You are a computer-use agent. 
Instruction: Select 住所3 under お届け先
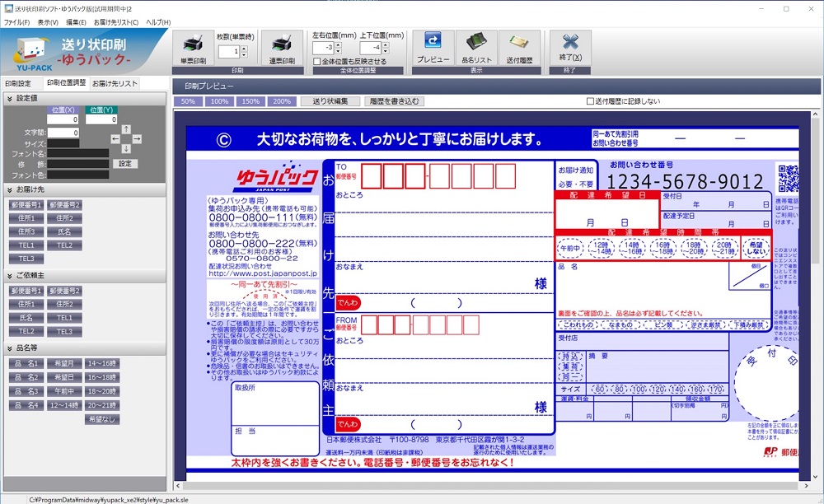pyautogui.click(x=26, y=231)
